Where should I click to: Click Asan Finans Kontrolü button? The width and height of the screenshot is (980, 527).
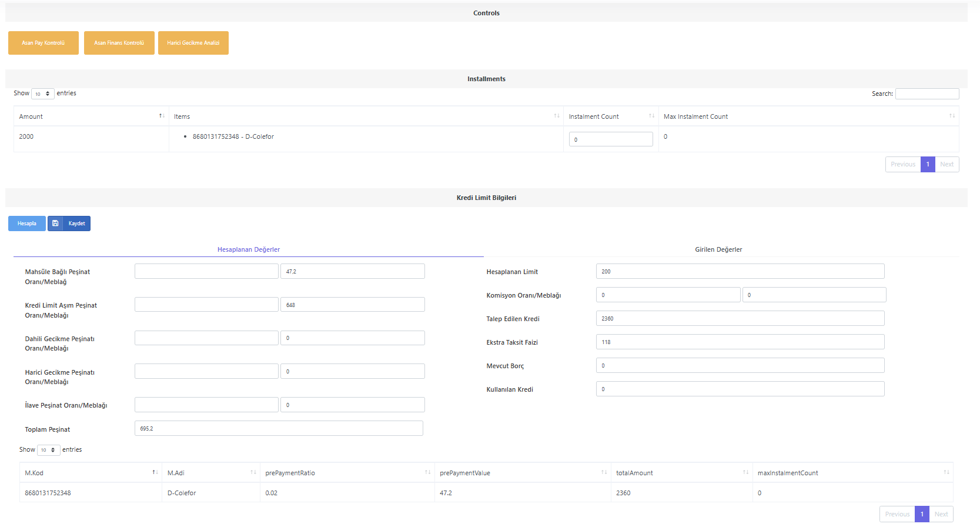click(119, 43)
